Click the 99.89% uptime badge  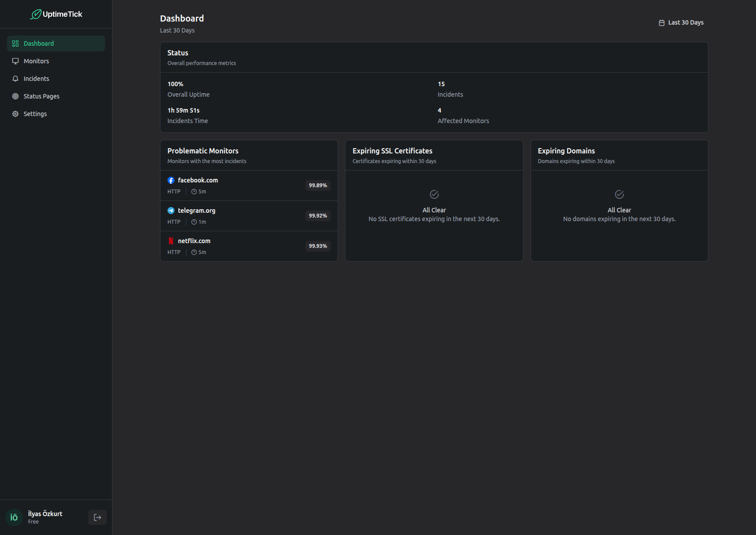(318, 186)
